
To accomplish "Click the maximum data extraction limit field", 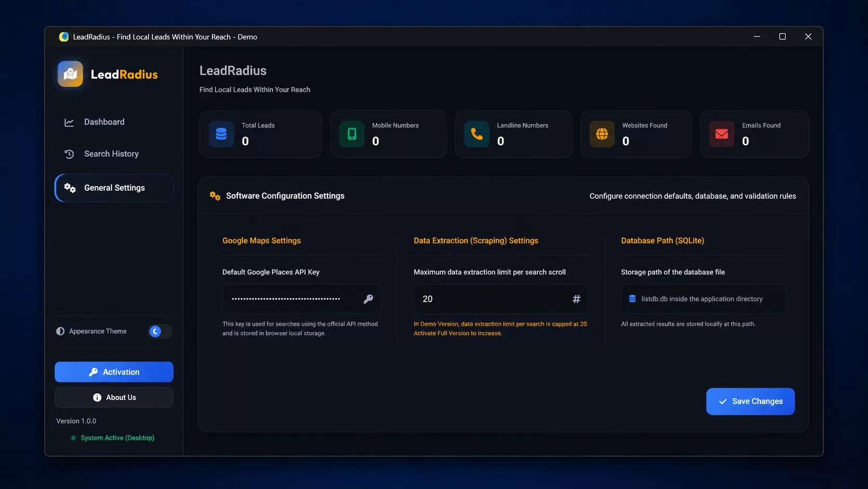I will click(x=501, y=299).
